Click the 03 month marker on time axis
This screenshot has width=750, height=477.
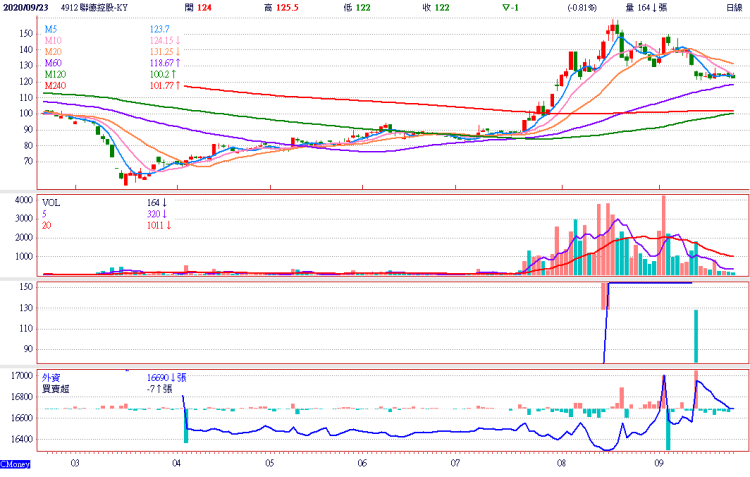[76, 465]
